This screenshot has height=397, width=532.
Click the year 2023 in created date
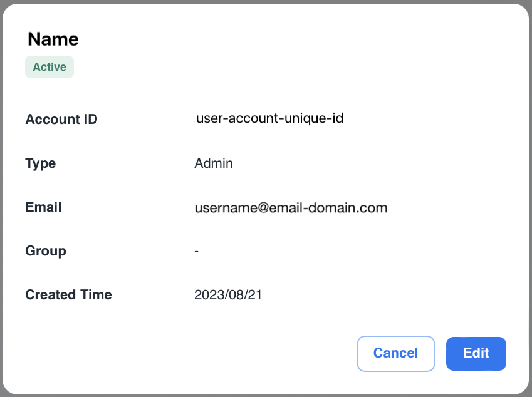pyautogui.click(x=209, y=295)
